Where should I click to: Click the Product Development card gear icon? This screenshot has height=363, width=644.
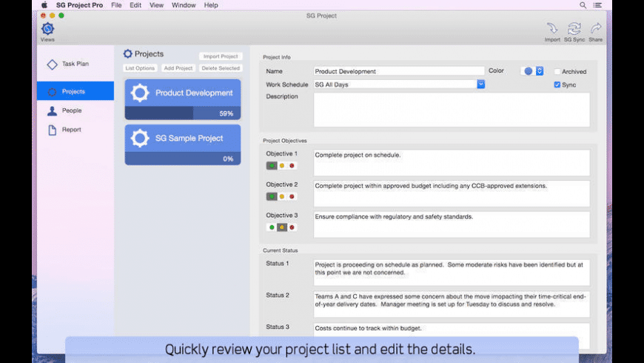click(140, 93)
